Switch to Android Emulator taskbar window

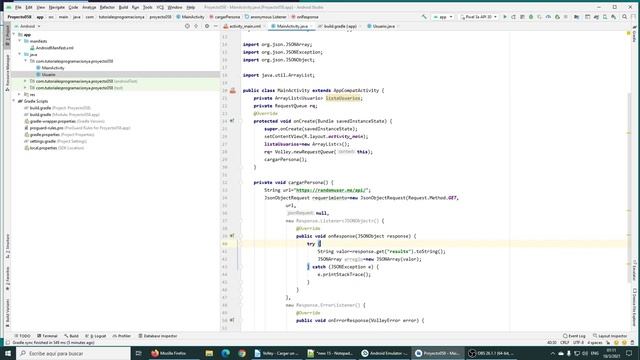(x=384, y=353)
